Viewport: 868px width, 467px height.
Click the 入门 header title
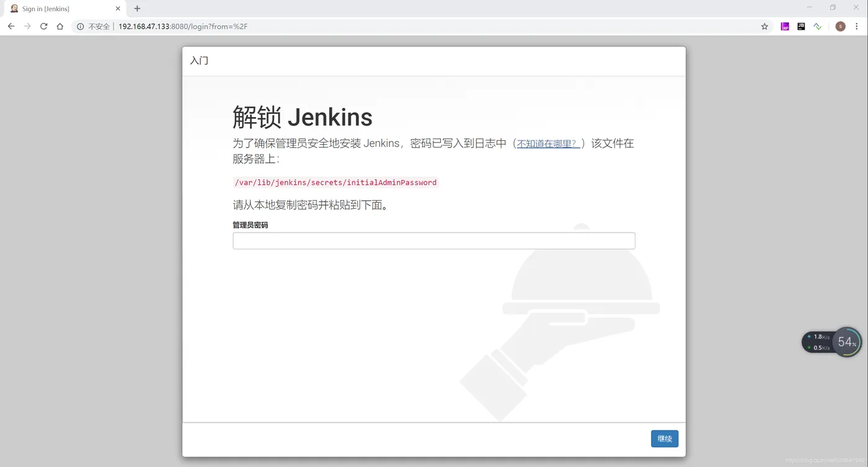pyautogui.click(x=199, y=61)
